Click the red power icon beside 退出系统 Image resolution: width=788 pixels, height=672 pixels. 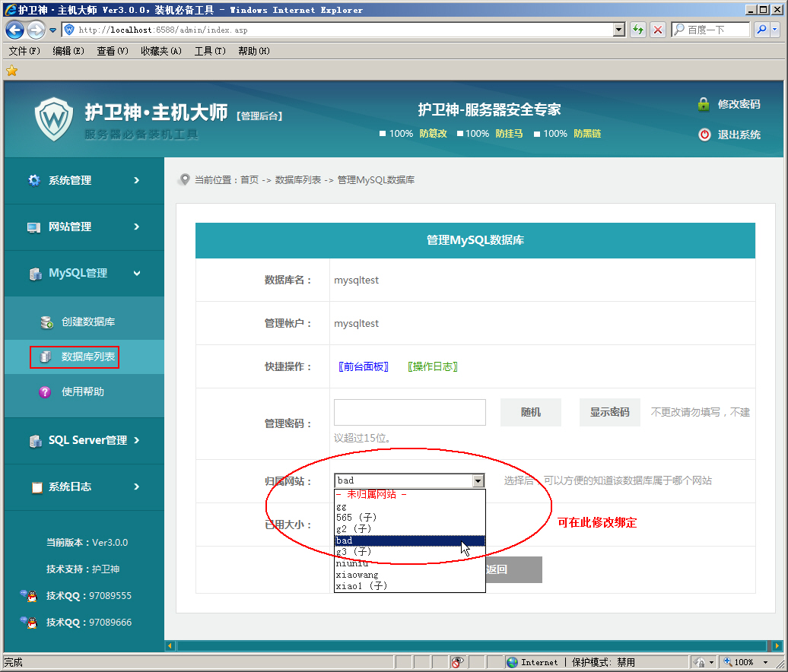(704, 135)
